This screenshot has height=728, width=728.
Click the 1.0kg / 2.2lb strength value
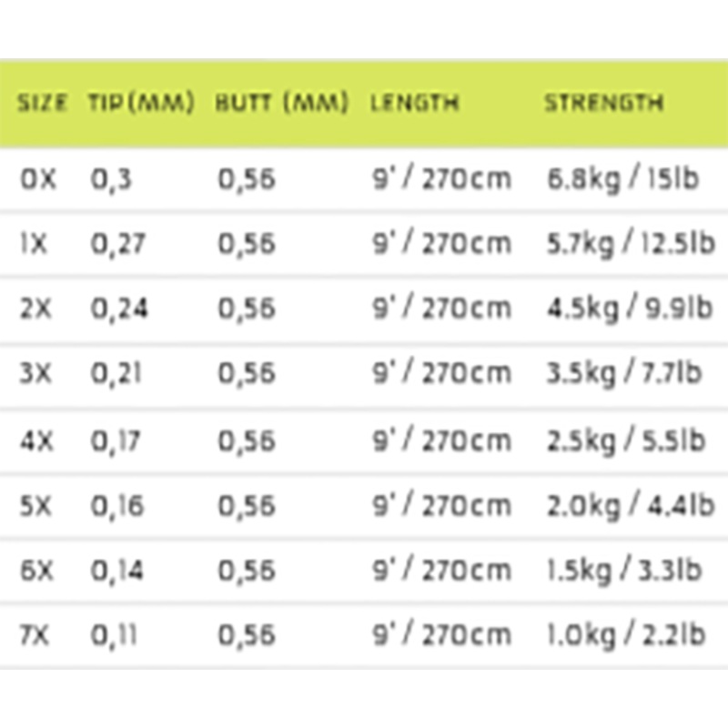[x=624, y=634]
